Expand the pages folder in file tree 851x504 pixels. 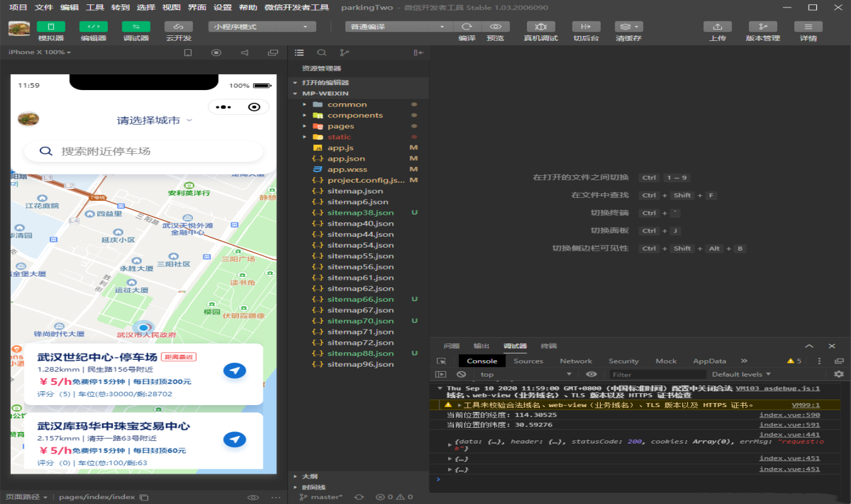click(x=340, y=126)
